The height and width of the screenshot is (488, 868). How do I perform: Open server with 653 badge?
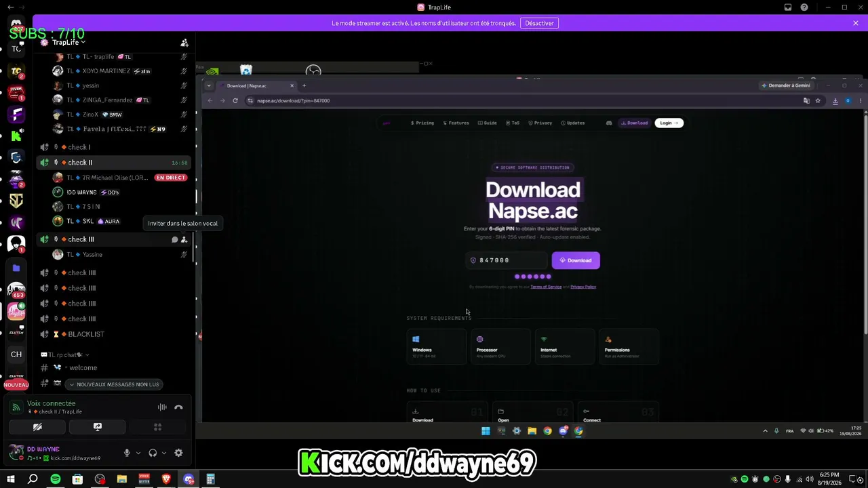pos(16,289)
